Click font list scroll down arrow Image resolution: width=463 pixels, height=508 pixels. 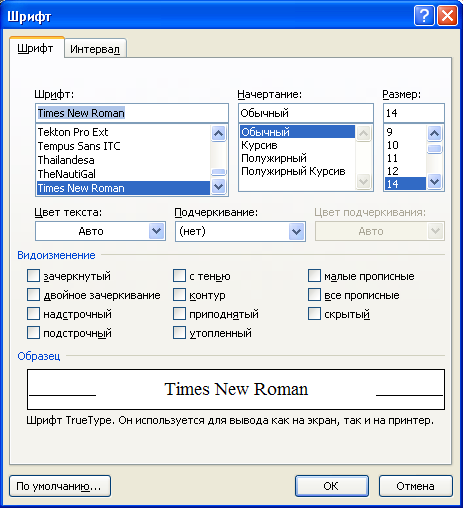click(219, 186)
